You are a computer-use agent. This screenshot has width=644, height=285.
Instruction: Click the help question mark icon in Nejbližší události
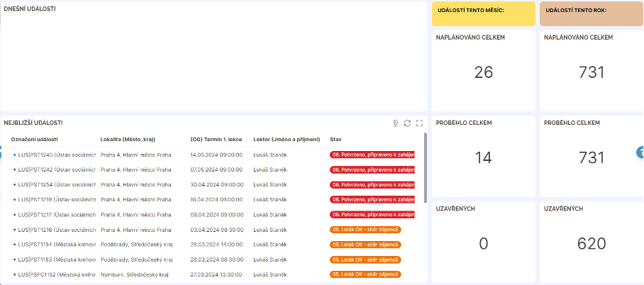[x=395, y=123]
